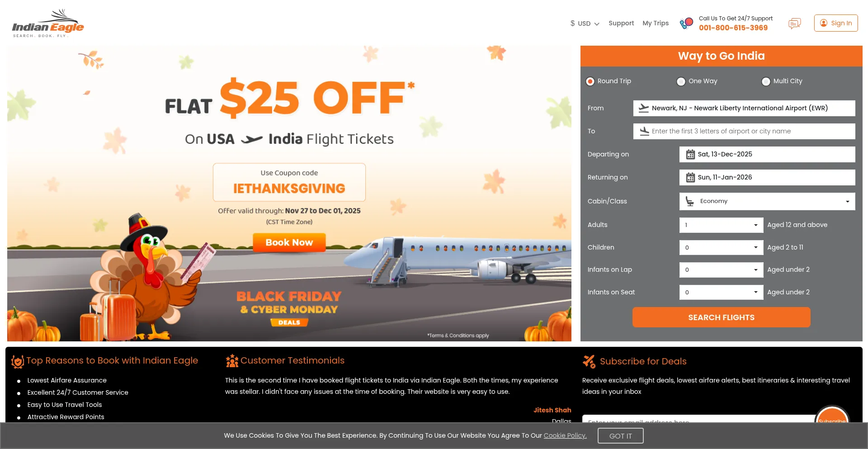Click the destination airport input field
This screenshot has height=449, width=868.
coord(750,132)
